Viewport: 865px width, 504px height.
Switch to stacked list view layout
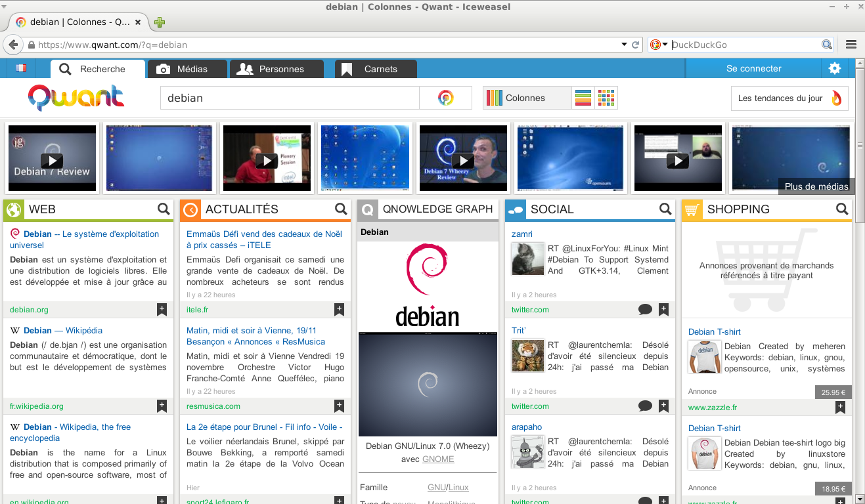[x=583, y=98]
